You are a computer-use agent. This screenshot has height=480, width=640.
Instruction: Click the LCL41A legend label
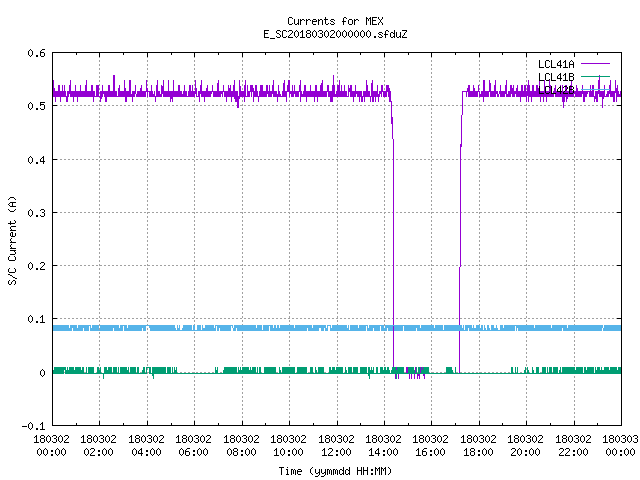tap(556, 64)
